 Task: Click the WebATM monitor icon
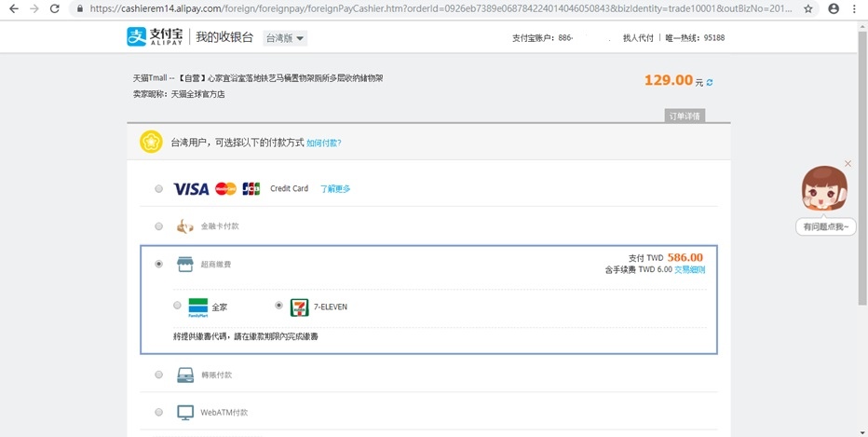coord(185,413)
